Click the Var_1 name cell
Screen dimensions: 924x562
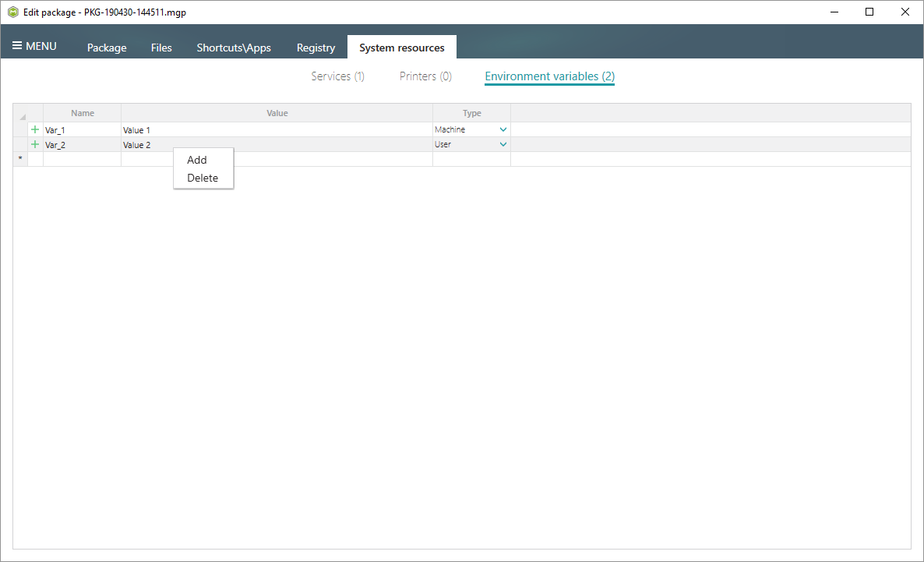83,129
